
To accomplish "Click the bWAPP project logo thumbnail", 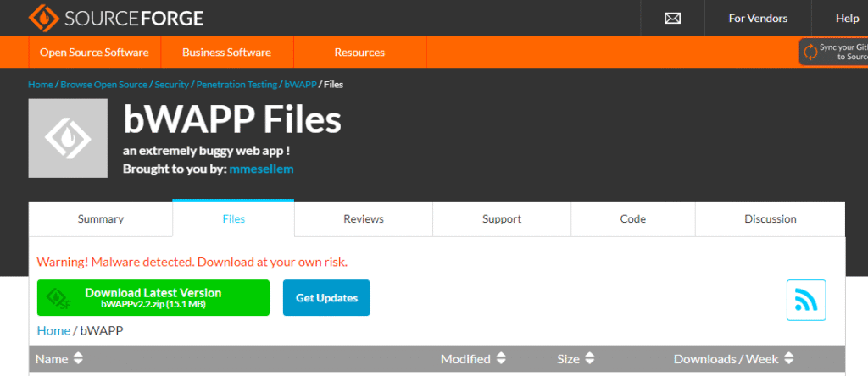I will click(x=68, y=139).
